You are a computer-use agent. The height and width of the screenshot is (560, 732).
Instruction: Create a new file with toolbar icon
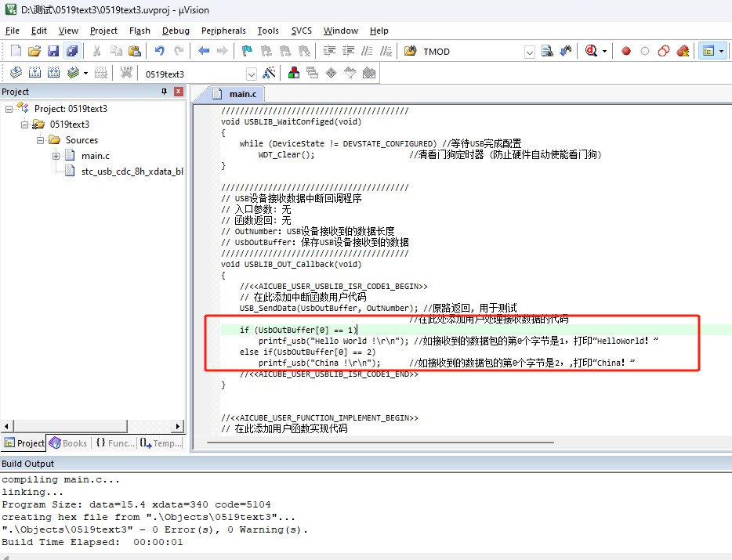click(x=16, y=51)
